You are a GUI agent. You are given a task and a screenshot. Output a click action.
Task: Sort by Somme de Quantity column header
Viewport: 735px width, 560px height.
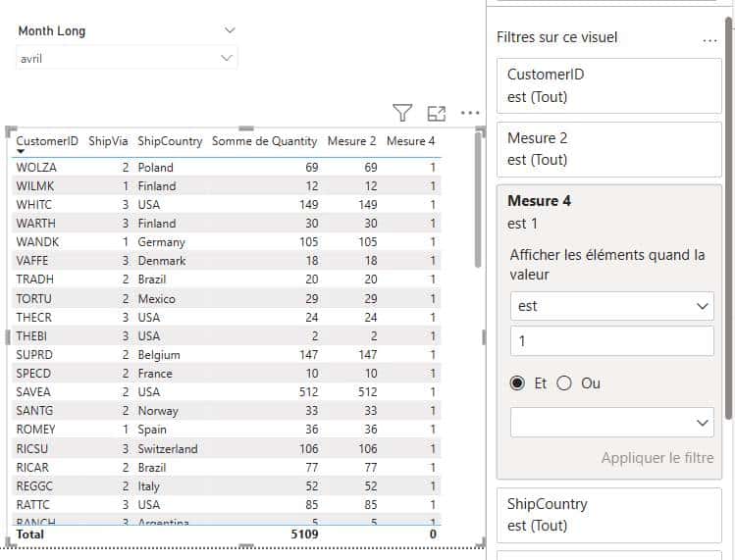[264, 141]
